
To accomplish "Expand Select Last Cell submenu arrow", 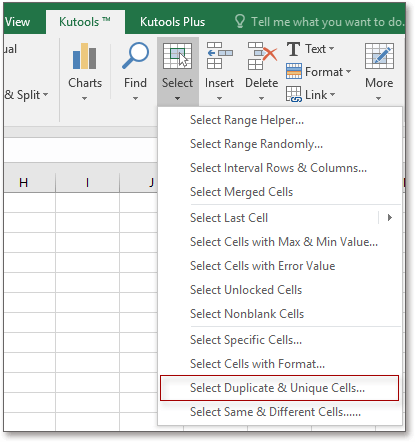I will coord(390,218).
